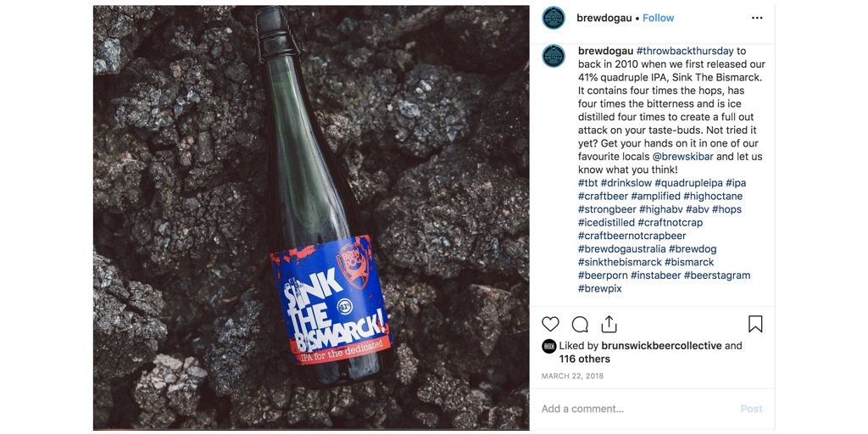Click the small avatar of the liker

pos(548,346)
